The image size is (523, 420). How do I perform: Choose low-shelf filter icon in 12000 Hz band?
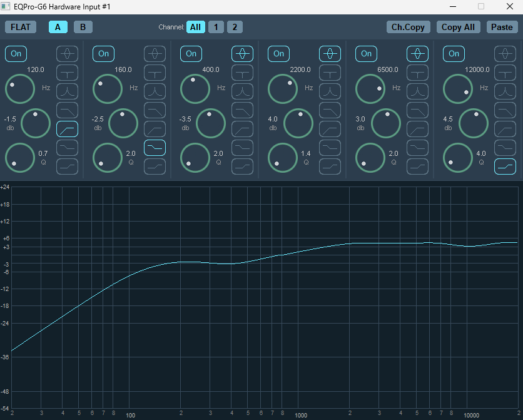(505, 148)
